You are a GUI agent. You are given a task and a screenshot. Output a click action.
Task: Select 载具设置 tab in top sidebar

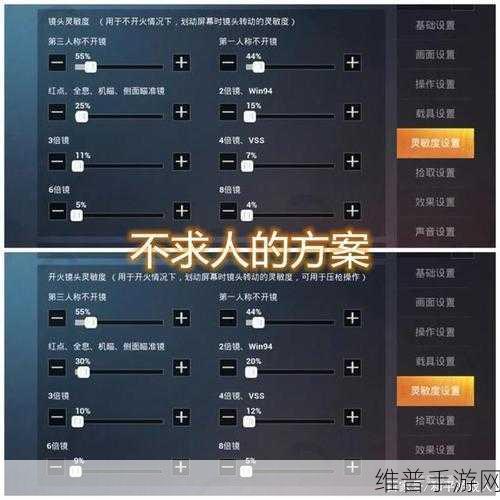tap(435, 113)
